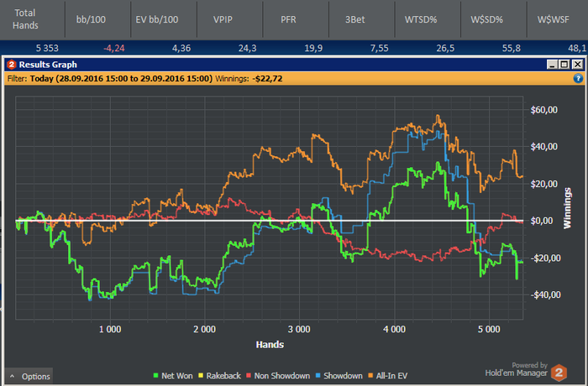The width and height of the screenshot is (588, 386).
Task: Minimize the Results Graph window
Action: pyautogui.click(x=552, y=65)
